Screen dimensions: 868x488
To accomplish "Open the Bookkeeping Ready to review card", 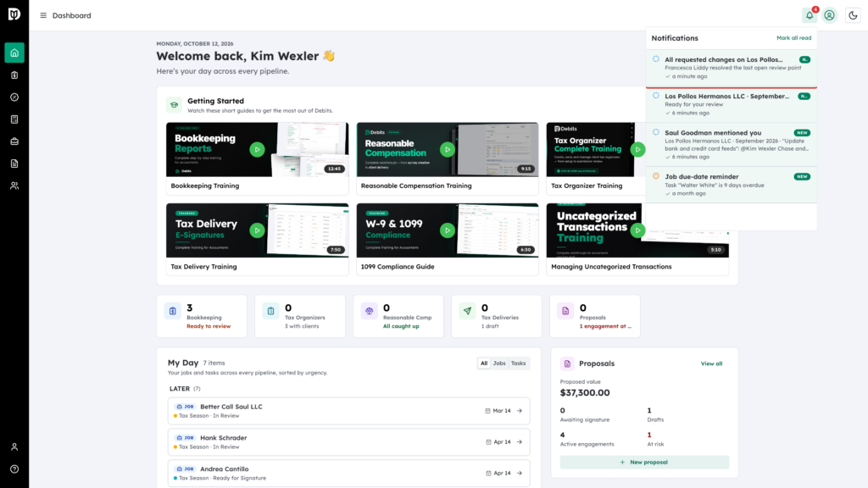I will point(202,316).
